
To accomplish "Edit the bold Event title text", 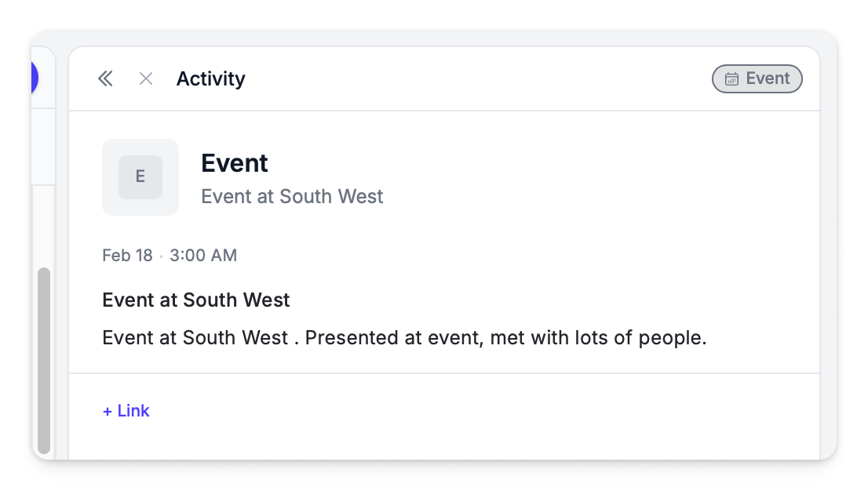I will 234,162.
